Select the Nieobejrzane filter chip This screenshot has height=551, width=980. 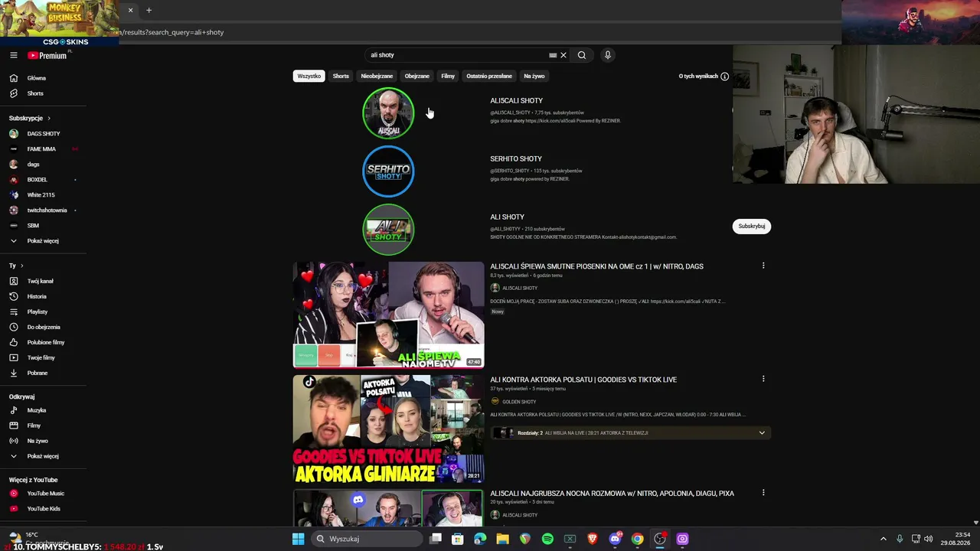click(377, 77)
